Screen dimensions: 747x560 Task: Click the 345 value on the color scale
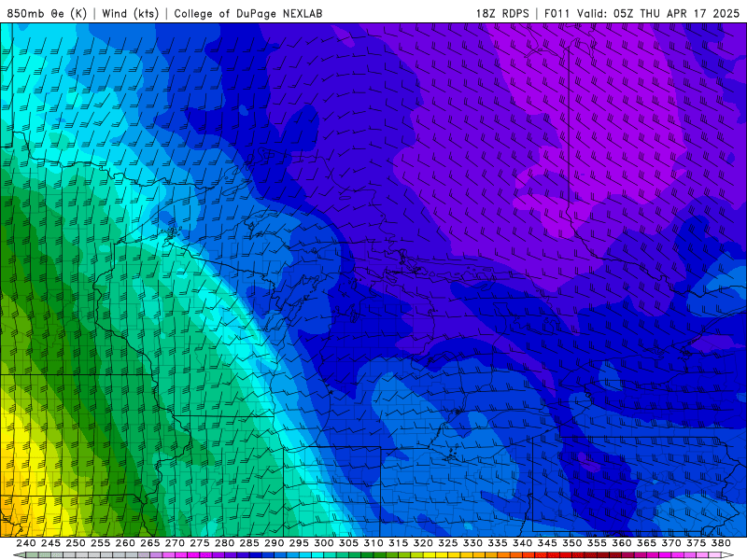(547, 543)
